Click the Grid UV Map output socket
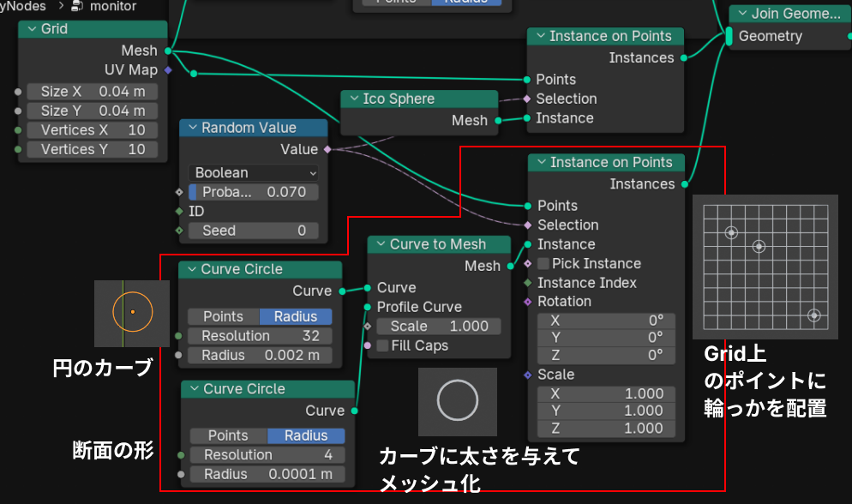Viewport: 852px width, 504px height. (168, 70)
